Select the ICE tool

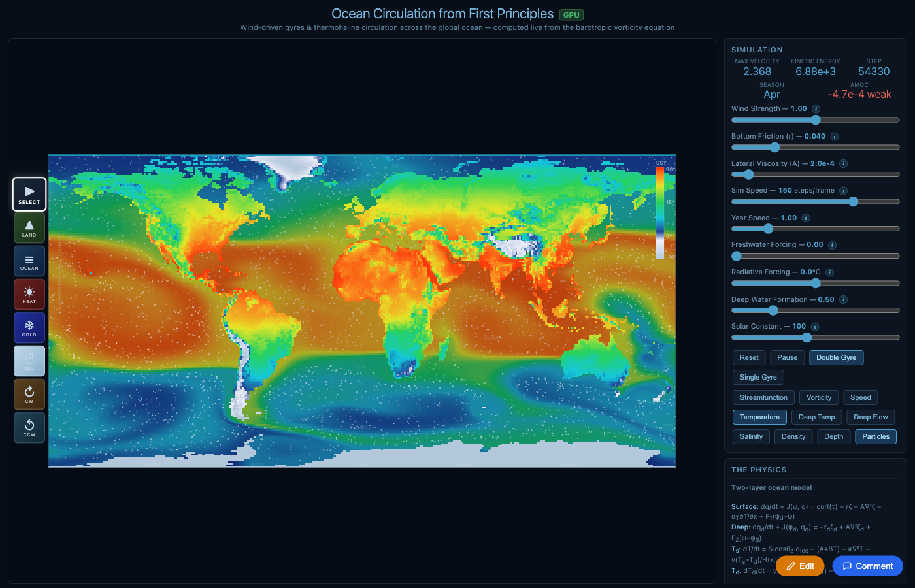coord(29,361)
